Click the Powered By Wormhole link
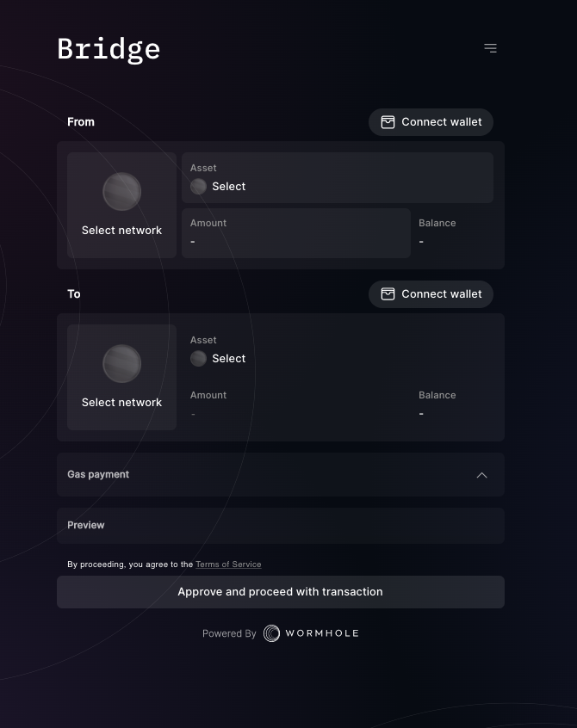The width and height of the screenshot is (577, 728). (280, 633)
